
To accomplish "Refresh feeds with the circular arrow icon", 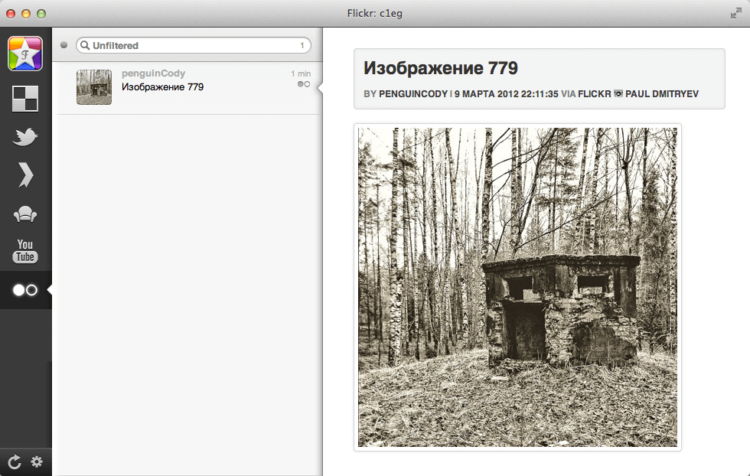I will point(14,462).
